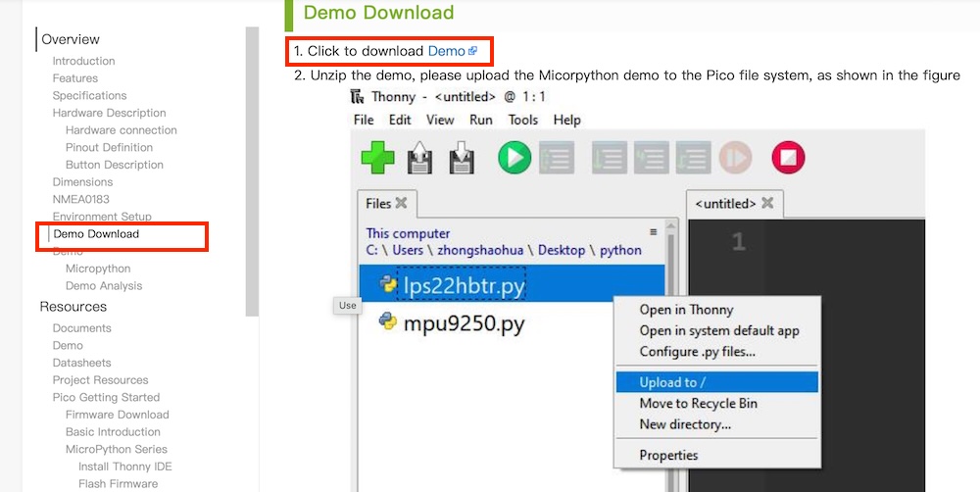Close the untitled editor tab
The width and height of the screenshot is (980, 492).
click(x=767, y=204)
